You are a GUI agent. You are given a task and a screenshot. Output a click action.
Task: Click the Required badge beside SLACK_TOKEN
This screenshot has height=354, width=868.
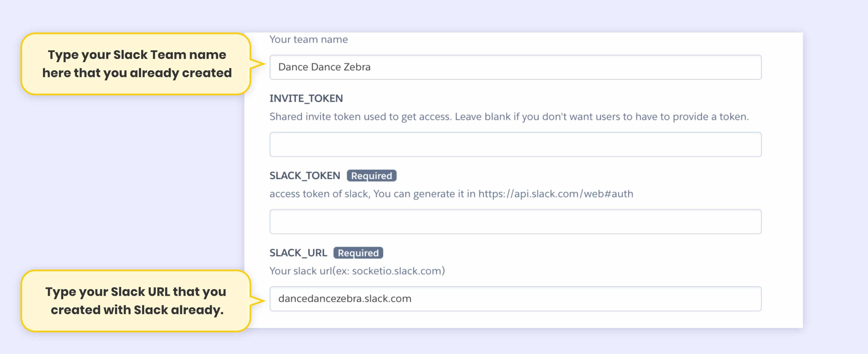coord(371,176)
